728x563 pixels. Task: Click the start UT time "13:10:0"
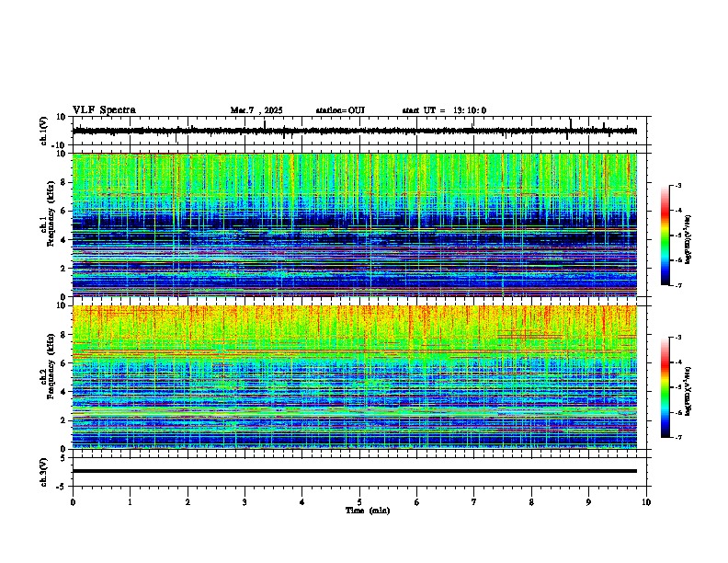tap(470, 110)
